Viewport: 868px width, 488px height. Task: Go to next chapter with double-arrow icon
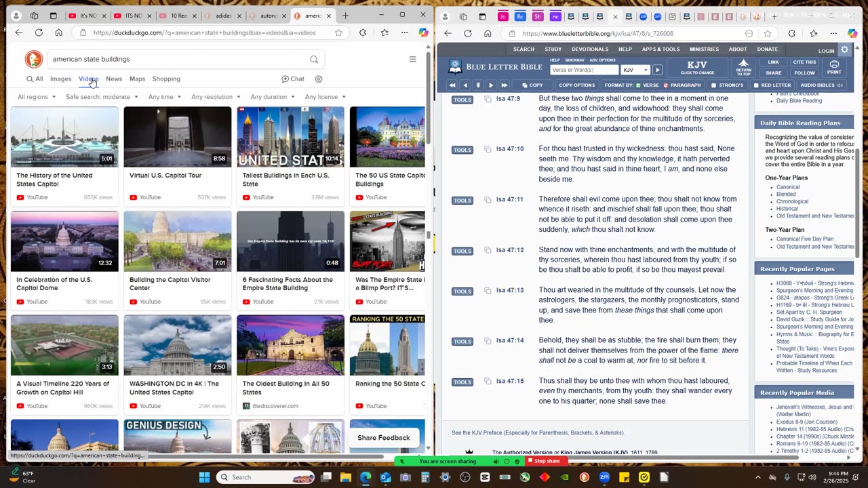tap(504, 85)
